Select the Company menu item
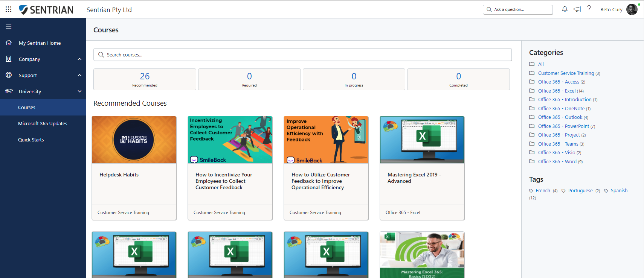 pyautogui.click(x=29, y=59)
